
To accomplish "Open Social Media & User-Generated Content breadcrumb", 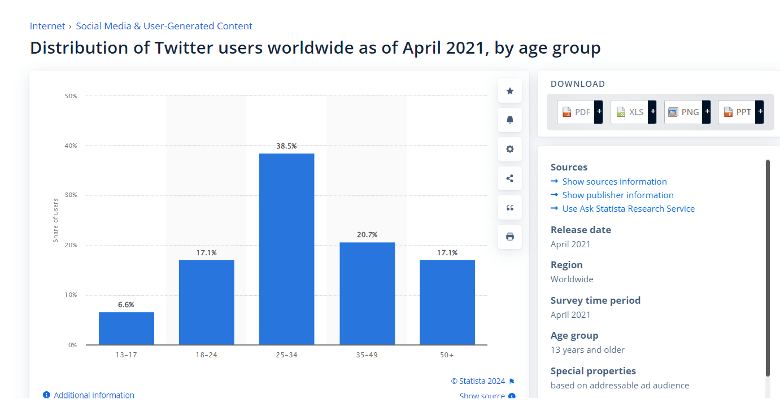I will click(x=164, y=26).
